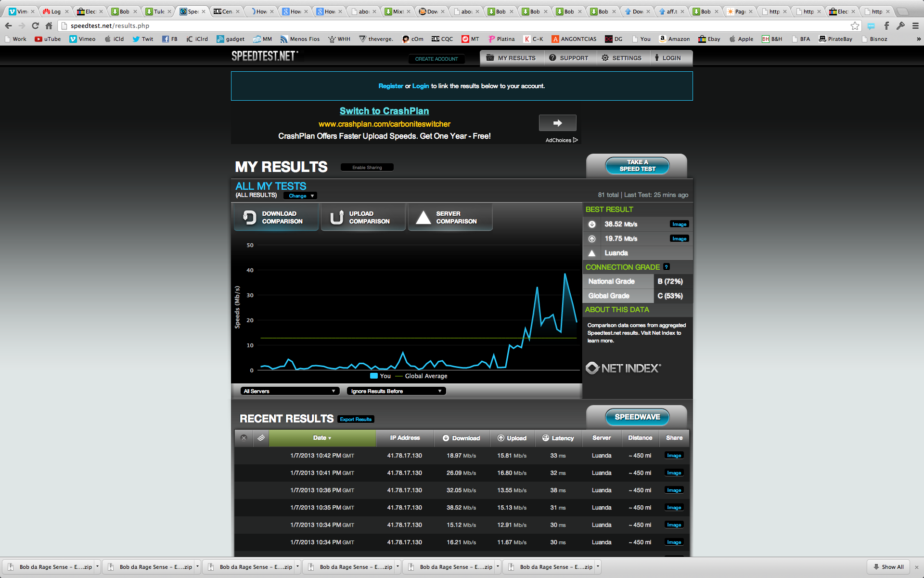Click the Enable Sharing button
The image size is (924, 578).
pyautogui.click(x=367, y=168)
